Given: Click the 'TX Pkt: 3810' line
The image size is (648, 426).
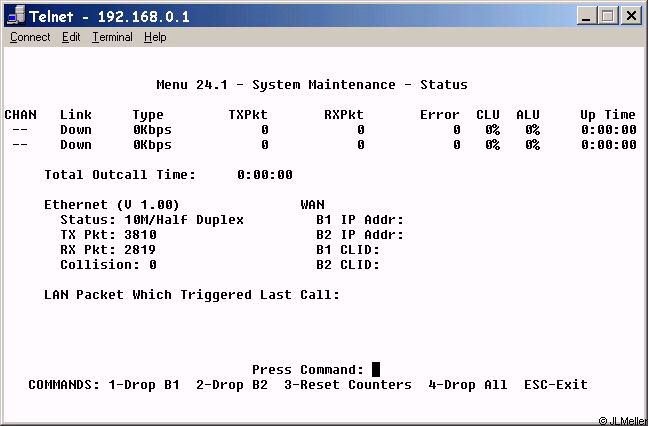Looking at the screenshot, I should pyautogui.click(x=108, y=235).
